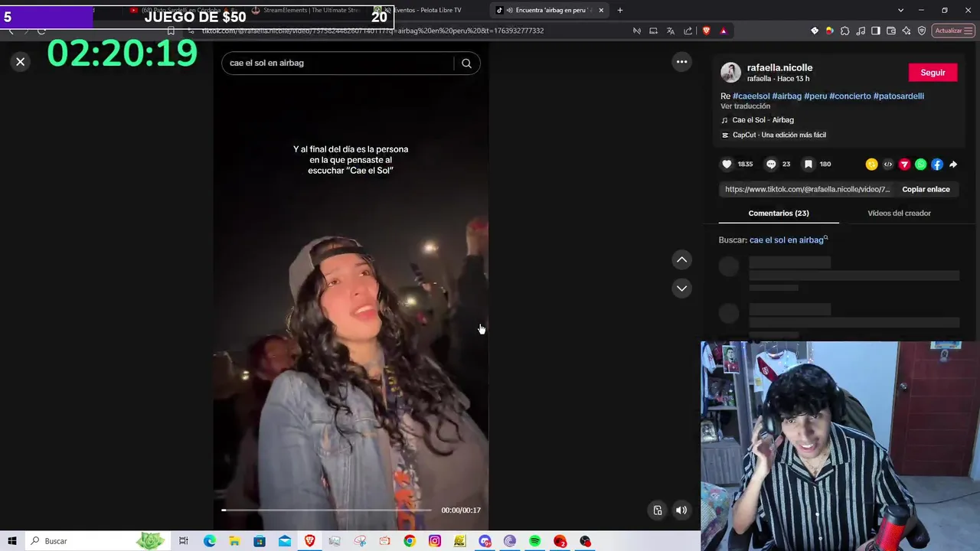Open the Brave Wallet icon
The width and height of the screenshot is (980, 551).
click(891, 31)
